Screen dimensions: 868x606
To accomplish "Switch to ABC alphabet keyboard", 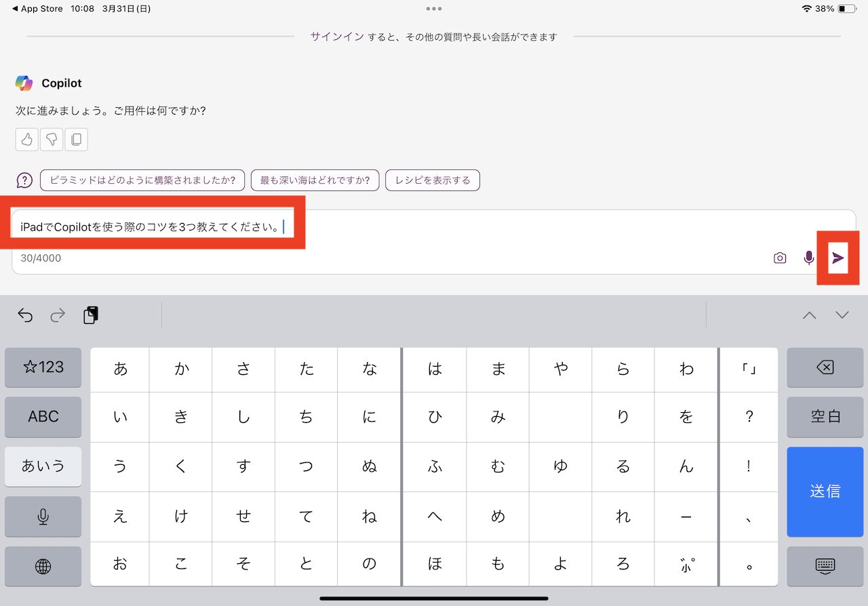I will [x=43, y=417].
